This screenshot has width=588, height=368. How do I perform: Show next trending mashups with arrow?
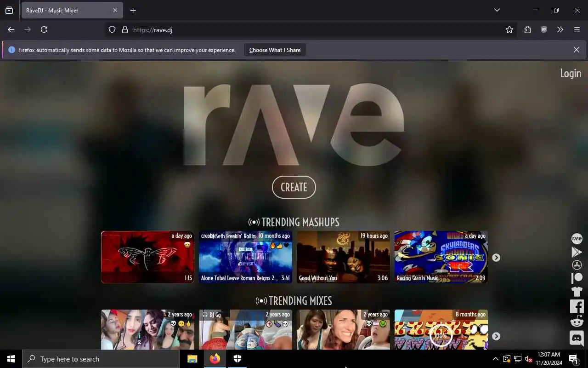coord(496,258)
